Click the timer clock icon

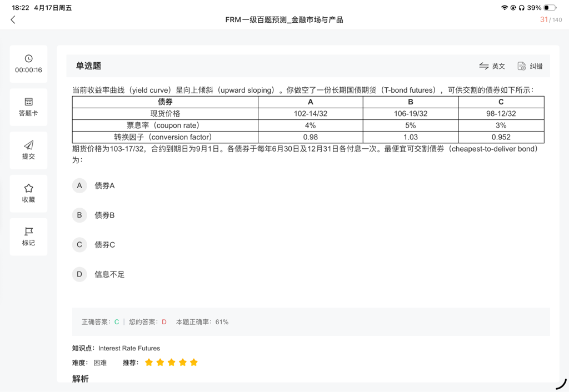tap(28, 59)
